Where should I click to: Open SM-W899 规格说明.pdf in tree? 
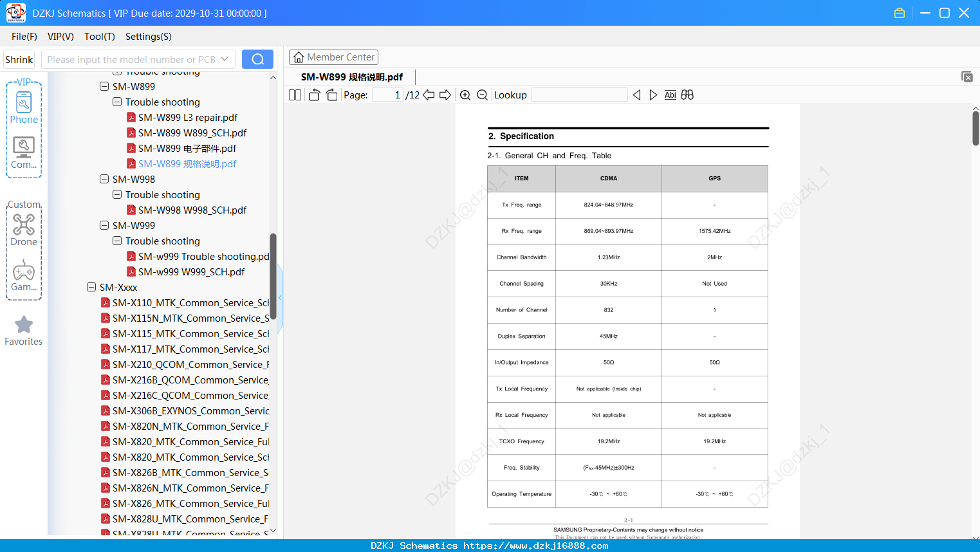(x=187, y=163)
